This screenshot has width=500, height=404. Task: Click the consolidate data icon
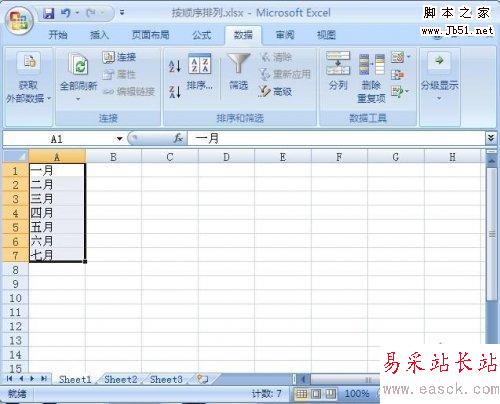397,75
